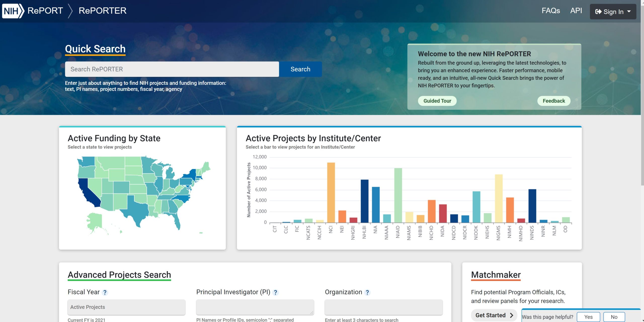Image resolution: width=644 pixels, height=322 pixels.
Task: Click Get Started in Matchmaker
Action: pos(494,315)
